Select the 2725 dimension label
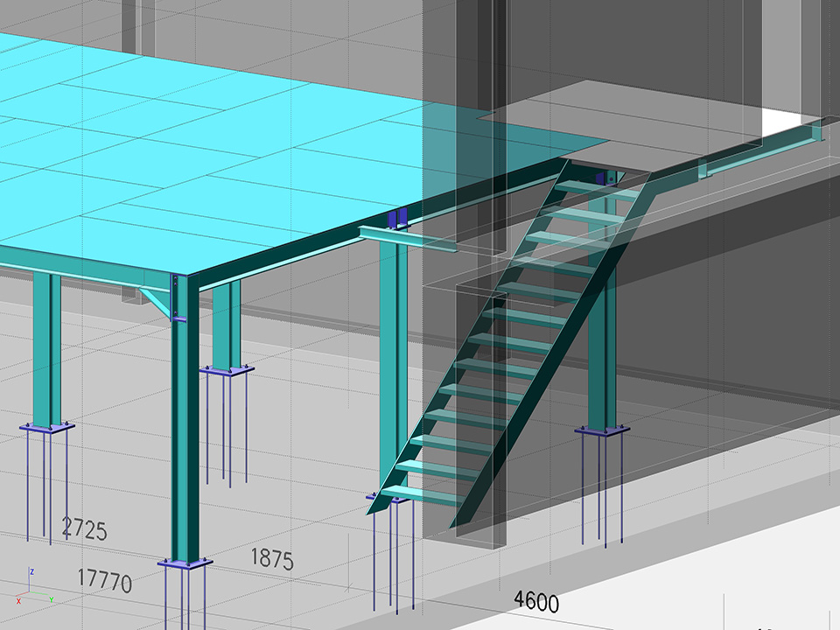Image resolution: width=840 pixels, height=630 pixels. tap(83, 529)
